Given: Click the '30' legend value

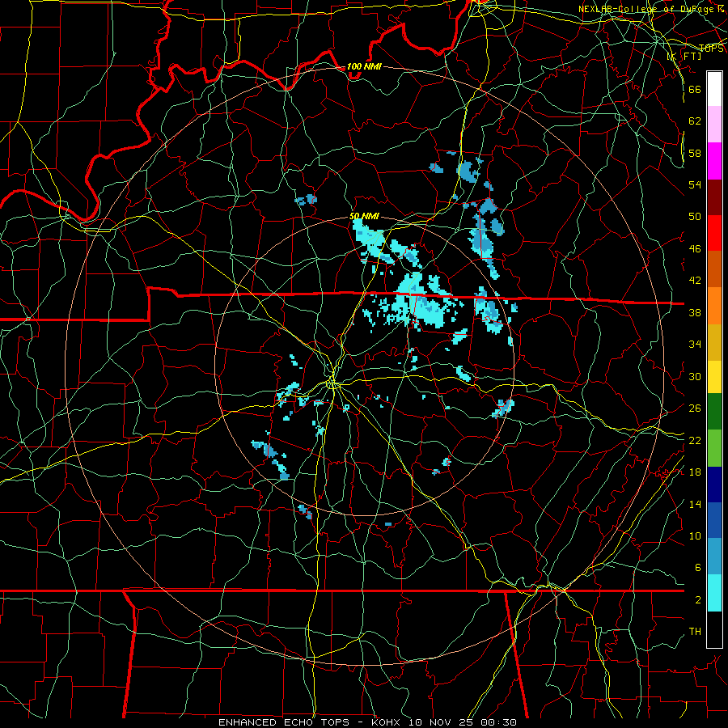Looking at the screenshot, I should pos(695,376).
